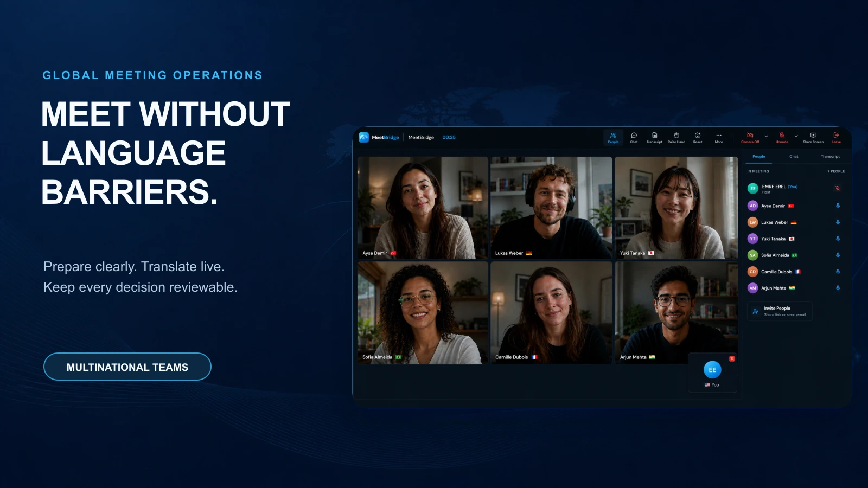Toggle Yuki Tanaka's microphone in list

coord(838,239)
